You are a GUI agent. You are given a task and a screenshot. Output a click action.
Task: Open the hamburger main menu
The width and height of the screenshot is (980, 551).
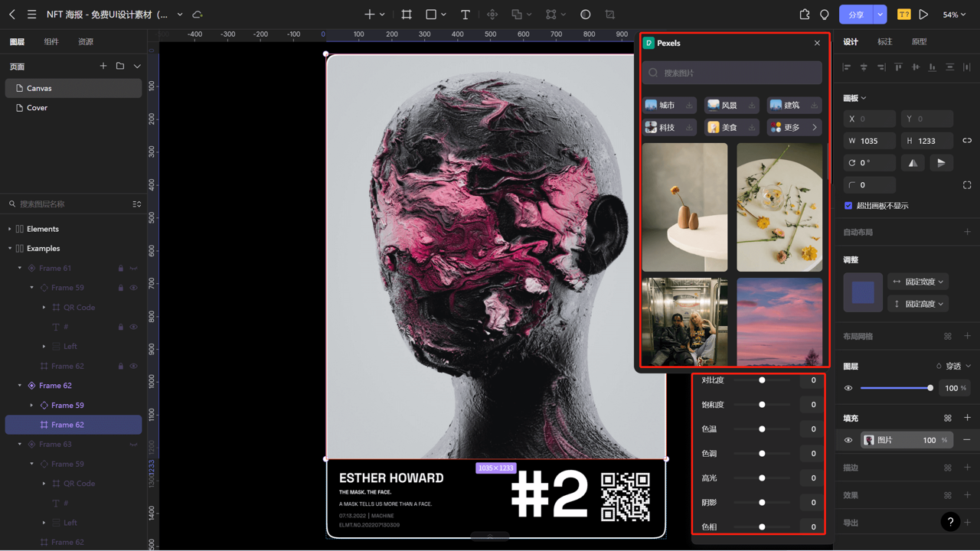(31, 15)
